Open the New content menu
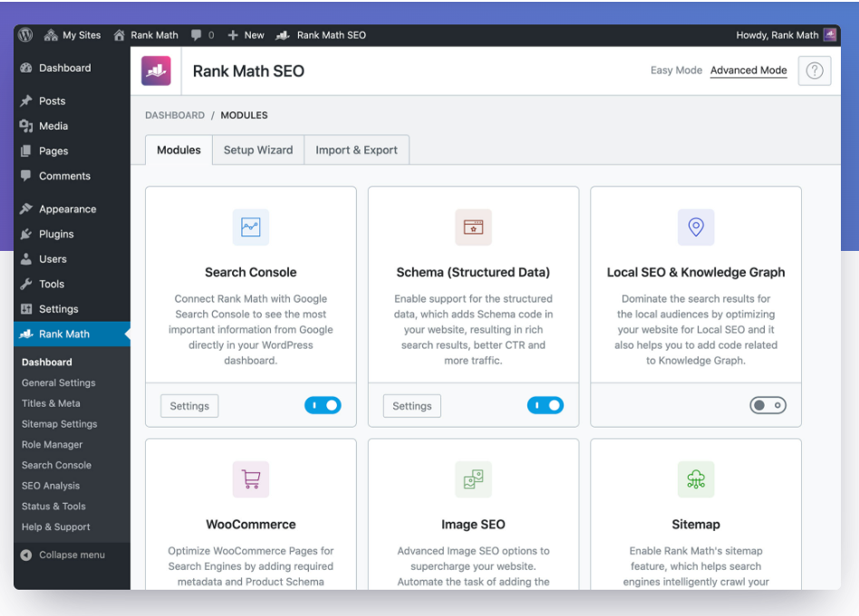The height and width of the screenshot is (616, 859). pos(246,35)
